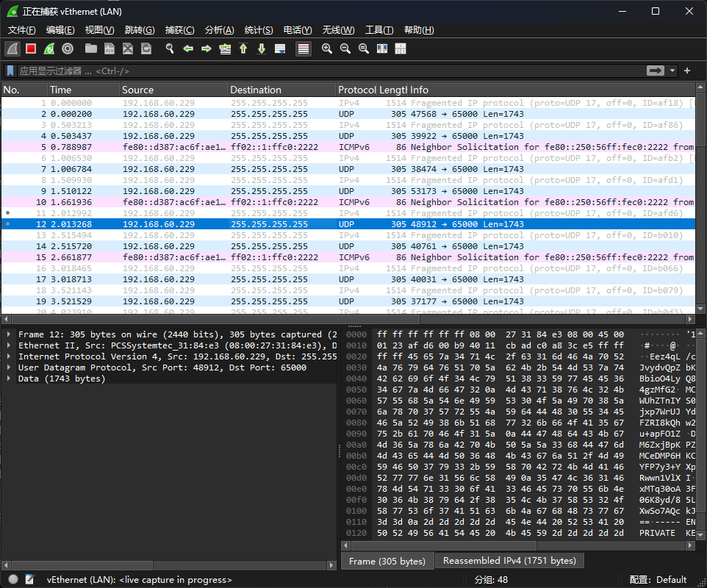Expand the User Datagram Protocol tree

point(9,367)
